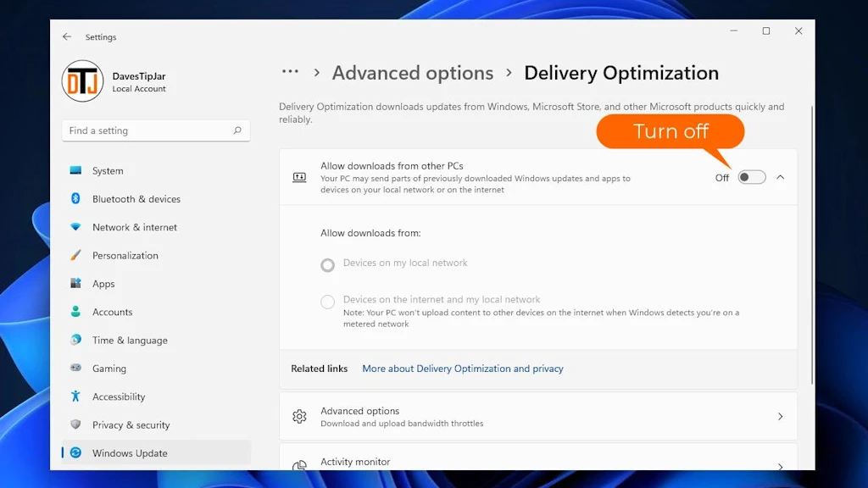Open Apps category label

103,283
